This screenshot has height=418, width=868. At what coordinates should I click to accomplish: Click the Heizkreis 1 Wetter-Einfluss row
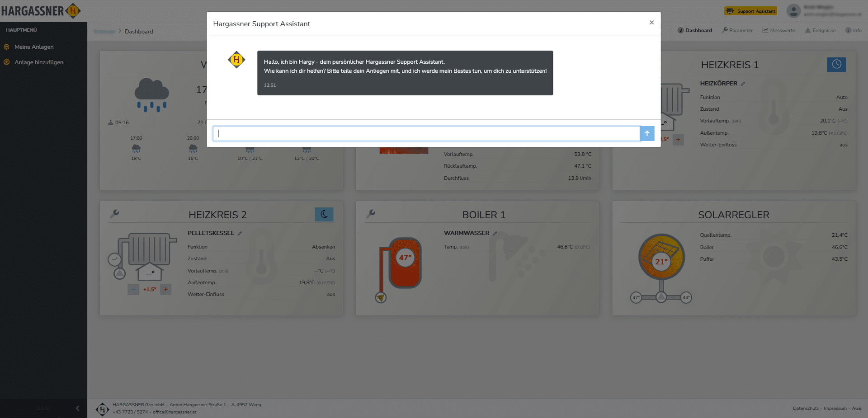pos(774,145)
